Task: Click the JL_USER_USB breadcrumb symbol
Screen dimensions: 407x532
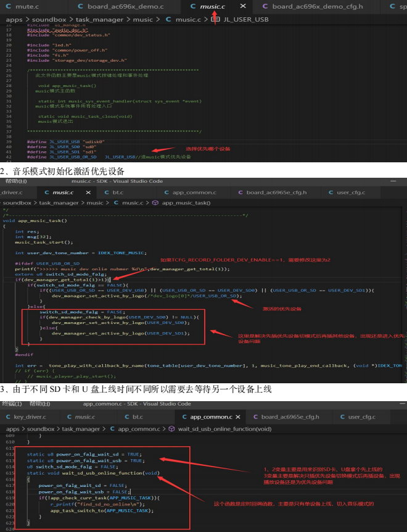Action: (x=245, y=20)
